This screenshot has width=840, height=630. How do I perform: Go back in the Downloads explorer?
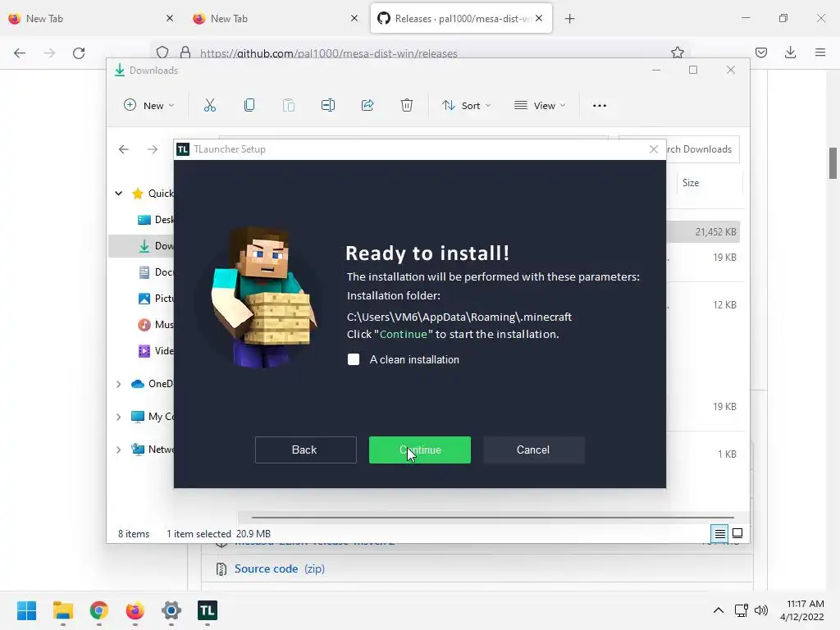coord(124,149)
